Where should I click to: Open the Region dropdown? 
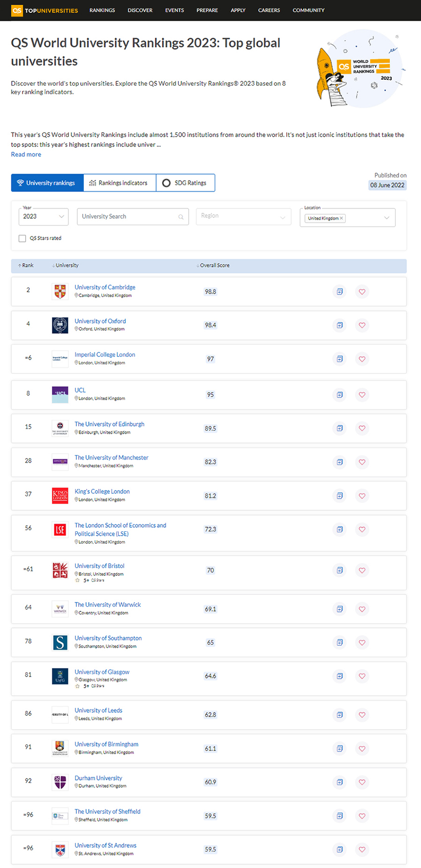click(x=244, y=217)
